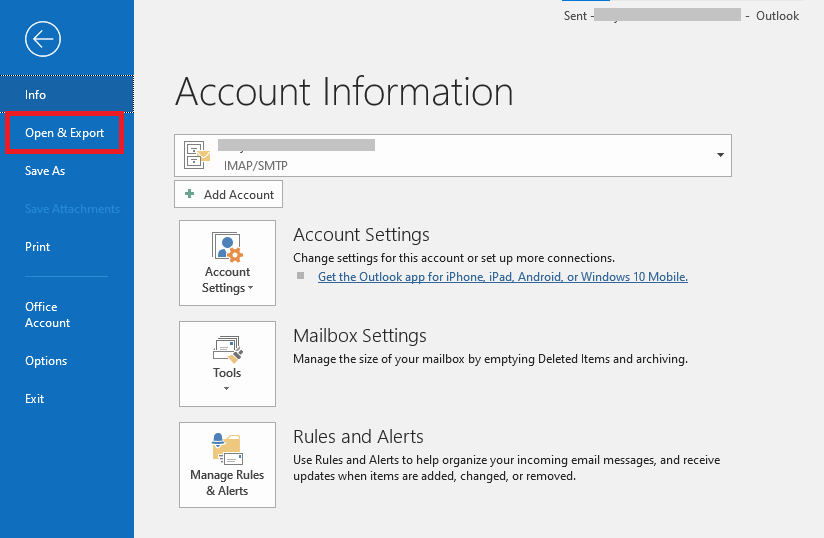Click the Rules and Alerts bell-folder icon
This screenshot has width=824, height=538.
click(227, 449)
